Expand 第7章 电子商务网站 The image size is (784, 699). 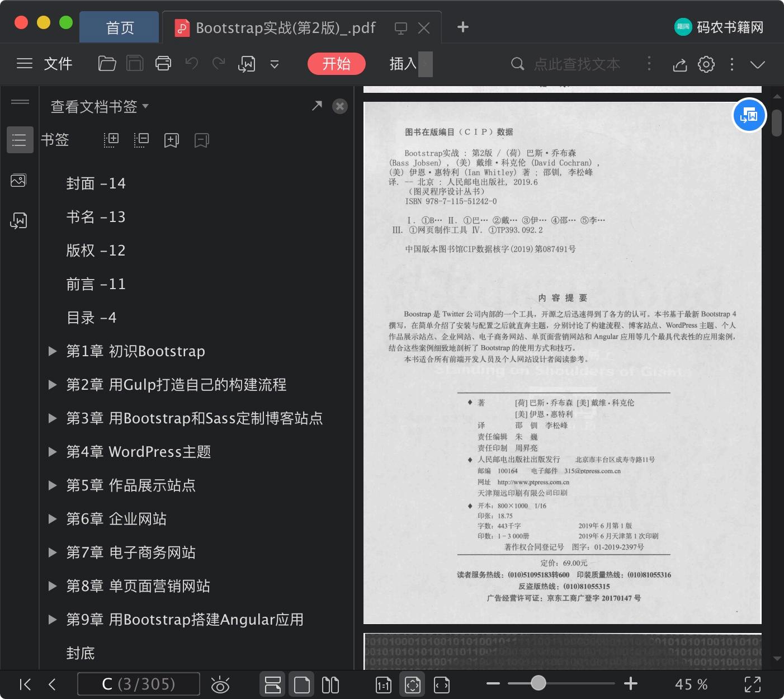coord(53,552)
